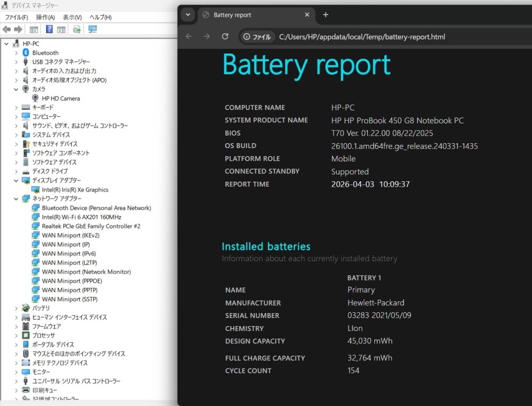Select Intel(R) Wi-Fi 6 AX201 160MHz

81,217
